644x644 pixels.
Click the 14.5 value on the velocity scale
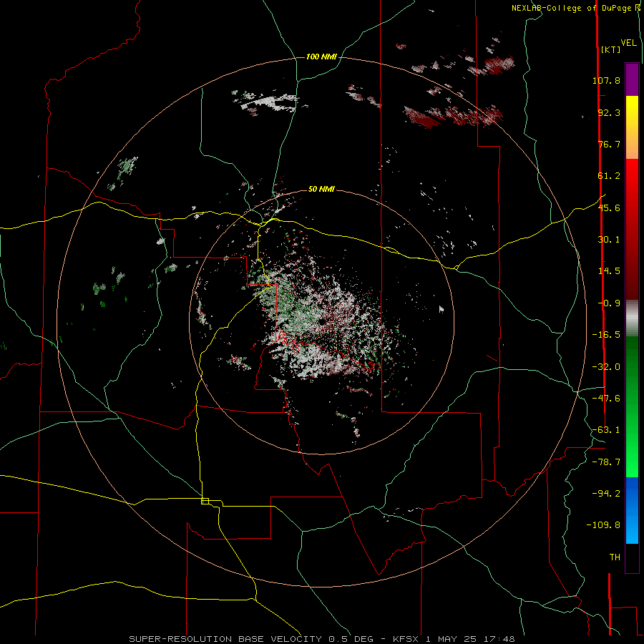(609, 271)
